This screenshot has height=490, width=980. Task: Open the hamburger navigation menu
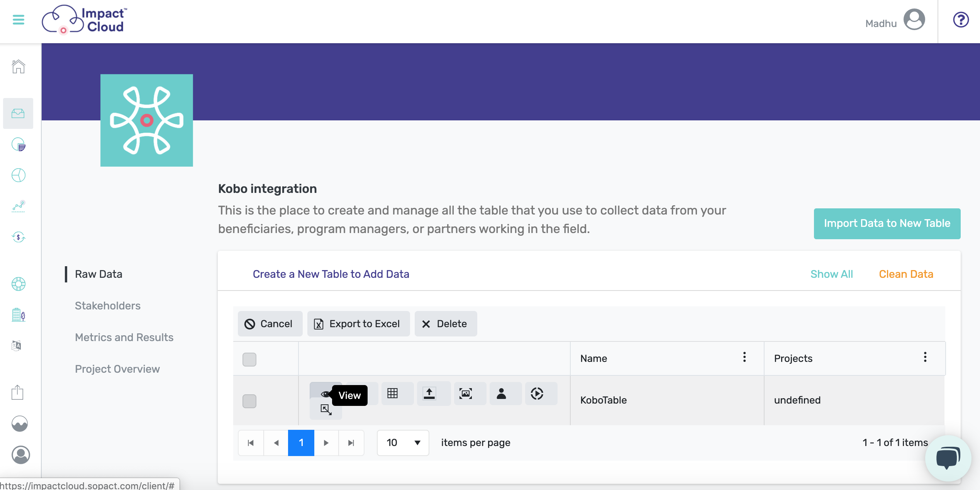pyautogui.click(x=18, y=20)
